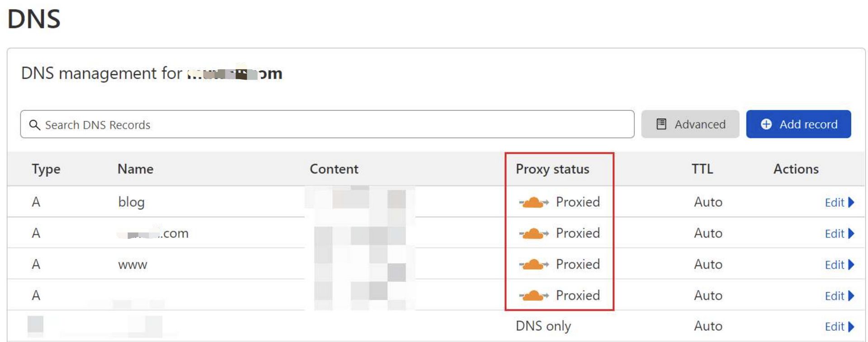Click the Proxy status column header
The width and height of the screenshot is (868, 342).
pos(552,169)
